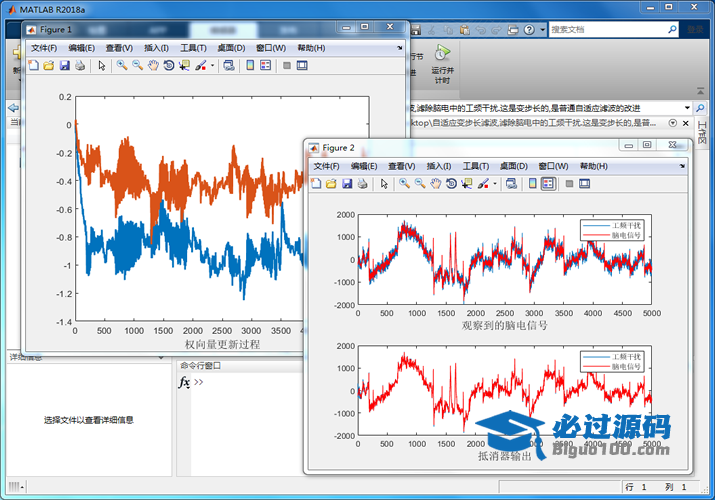The height and width of the screenshot is (500, 715).
Task: Enable Data Cursor tool in Figure 1
Action: pos(184,66)
